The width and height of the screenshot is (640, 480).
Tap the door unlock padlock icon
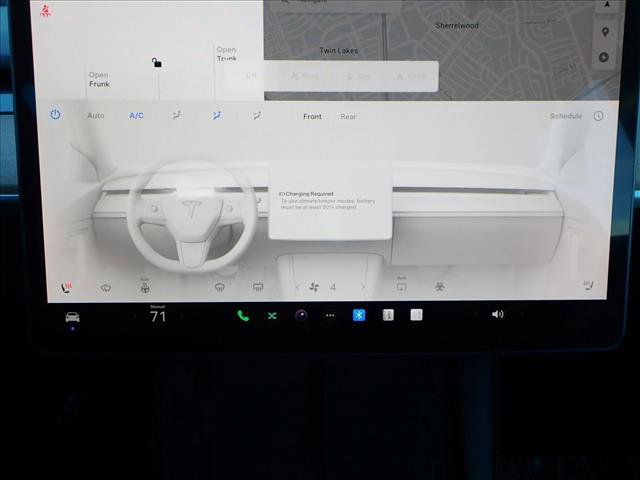[x=157, y=62]
